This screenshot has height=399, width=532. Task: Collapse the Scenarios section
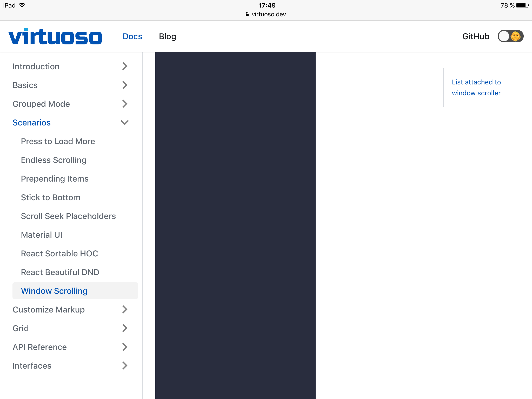point(31,122)
